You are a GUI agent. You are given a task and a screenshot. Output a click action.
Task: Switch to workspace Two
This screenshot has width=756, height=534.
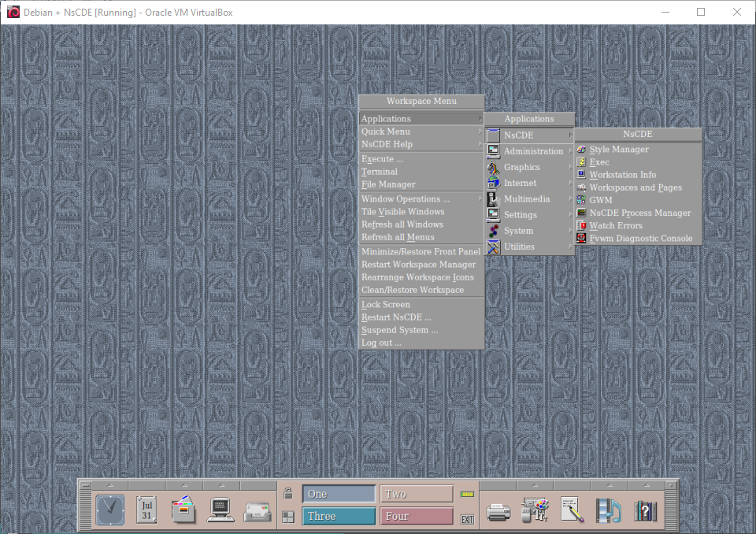pos(417,494)
